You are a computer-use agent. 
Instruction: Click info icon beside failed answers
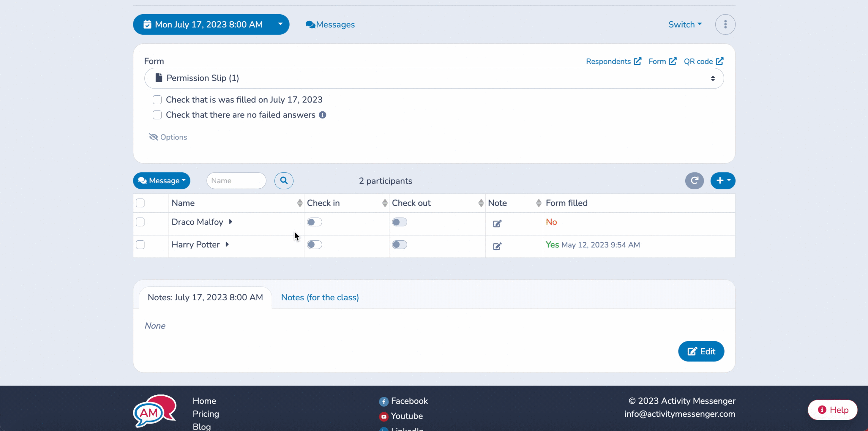click(x=322, y=115)
